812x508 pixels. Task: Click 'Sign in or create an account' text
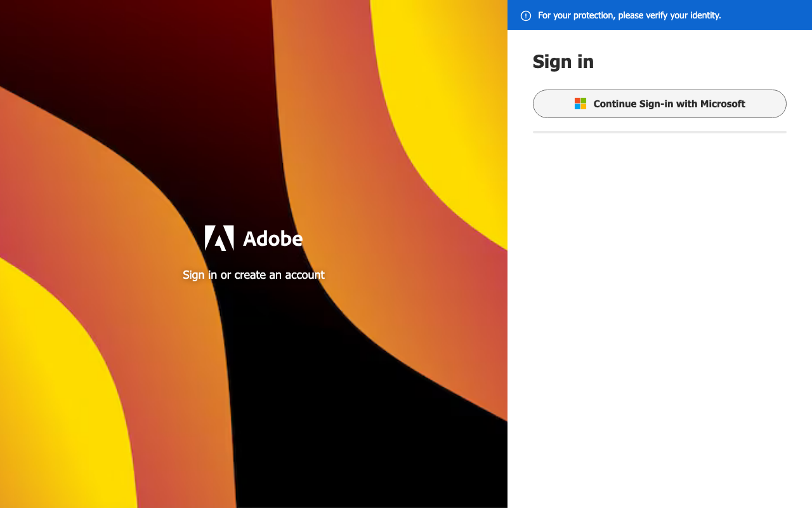tap(254, 275)
